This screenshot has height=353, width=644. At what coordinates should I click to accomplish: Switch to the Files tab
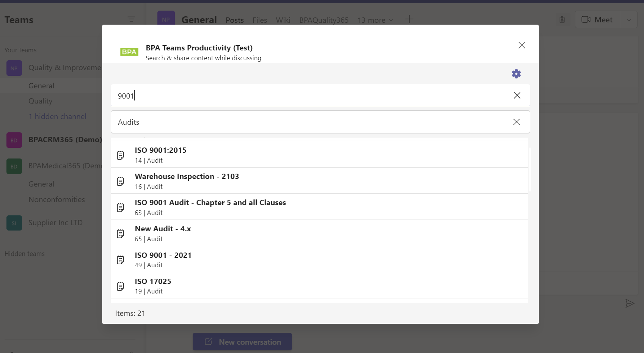[260, 20]
